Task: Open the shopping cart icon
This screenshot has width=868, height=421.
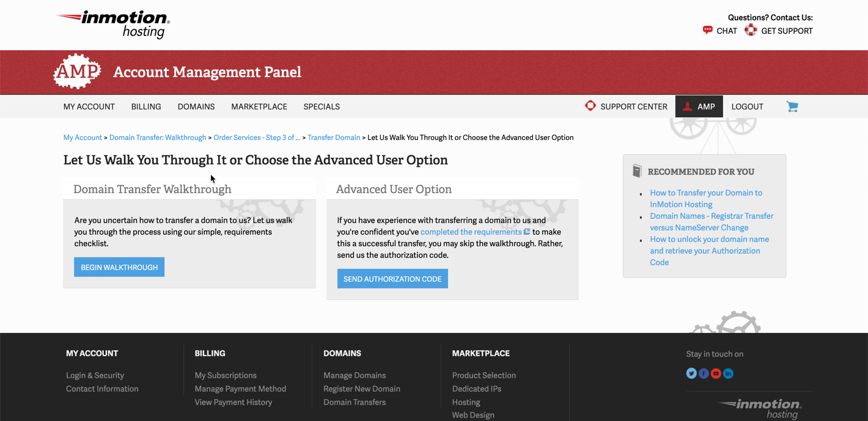Action: click(x=792, y=107)
